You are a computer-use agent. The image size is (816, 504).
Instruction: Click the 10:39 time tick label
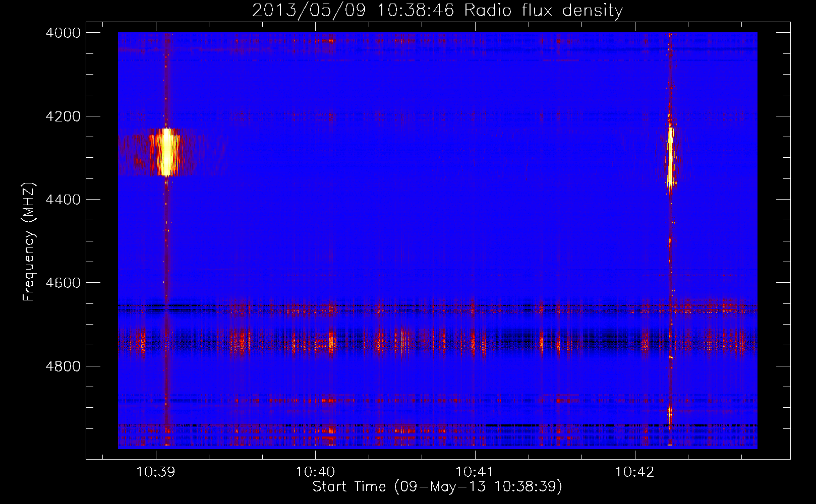point(155,472)
